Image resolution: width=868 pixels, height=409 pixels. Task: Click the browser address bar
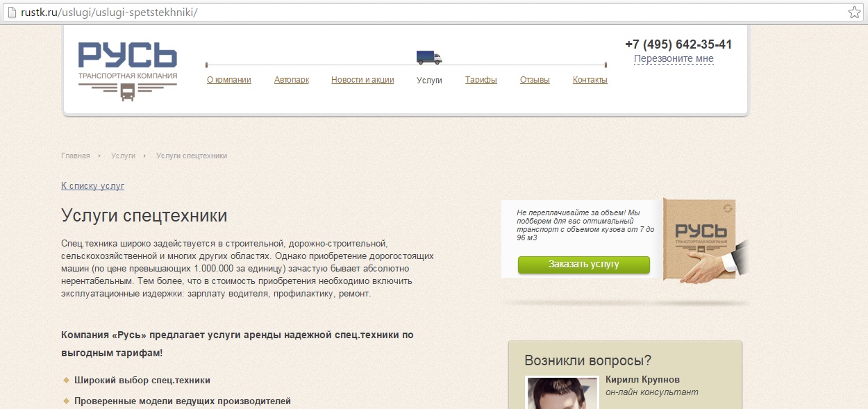(x=278, y=11)
